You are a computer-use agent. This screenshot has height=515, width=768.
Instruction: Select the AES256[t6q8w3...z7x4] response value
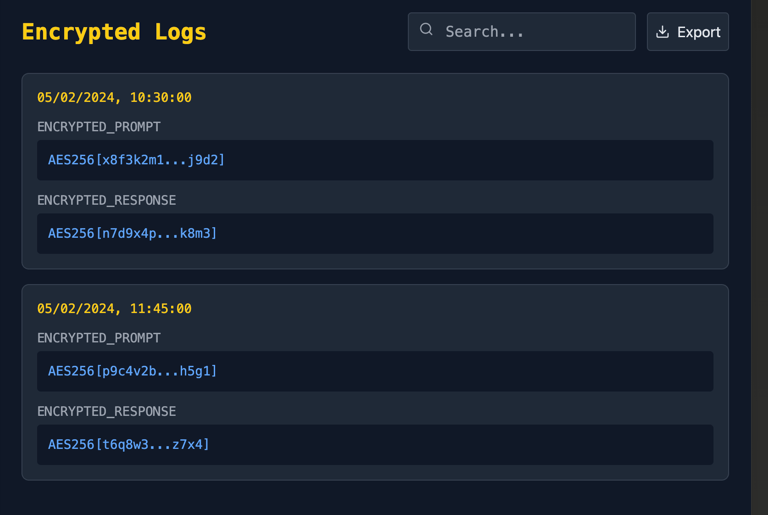pos(128,444)
